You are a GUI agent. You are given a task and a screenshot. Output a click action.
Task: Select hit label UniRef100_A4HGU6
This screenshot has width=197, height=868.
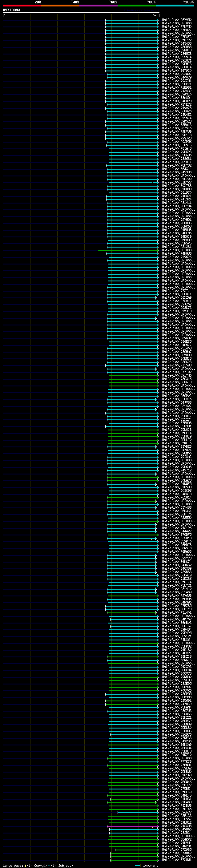coord(177,253)
